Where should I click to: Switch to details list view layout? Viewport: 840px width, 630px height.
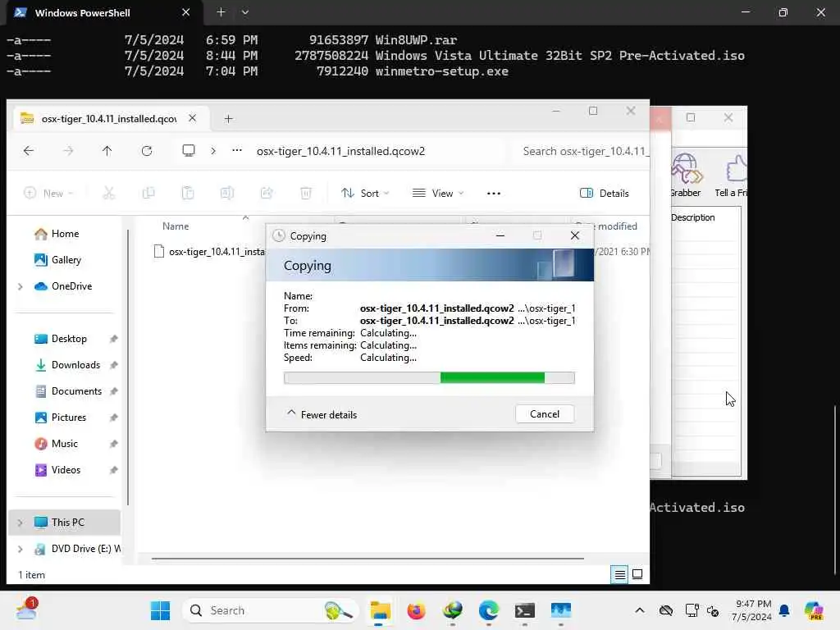620,575
